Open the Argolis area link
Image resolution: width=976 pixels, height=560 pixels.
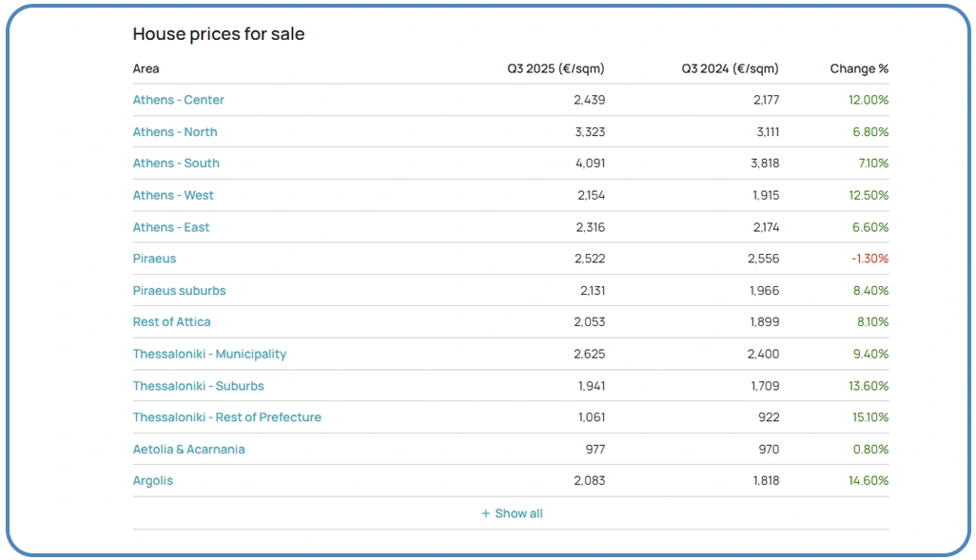pyautogui.click(x=153, y=481)
